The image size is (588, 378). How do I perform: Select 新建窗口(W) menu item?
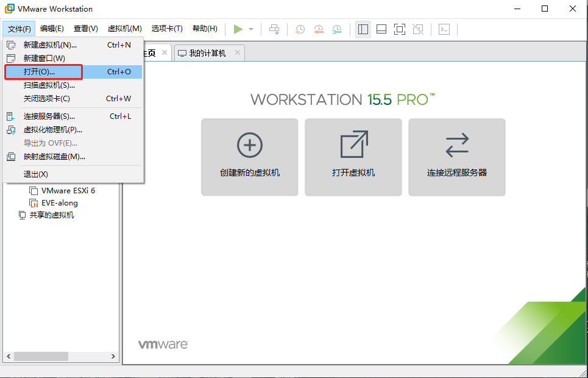click(x=73, y=59)
